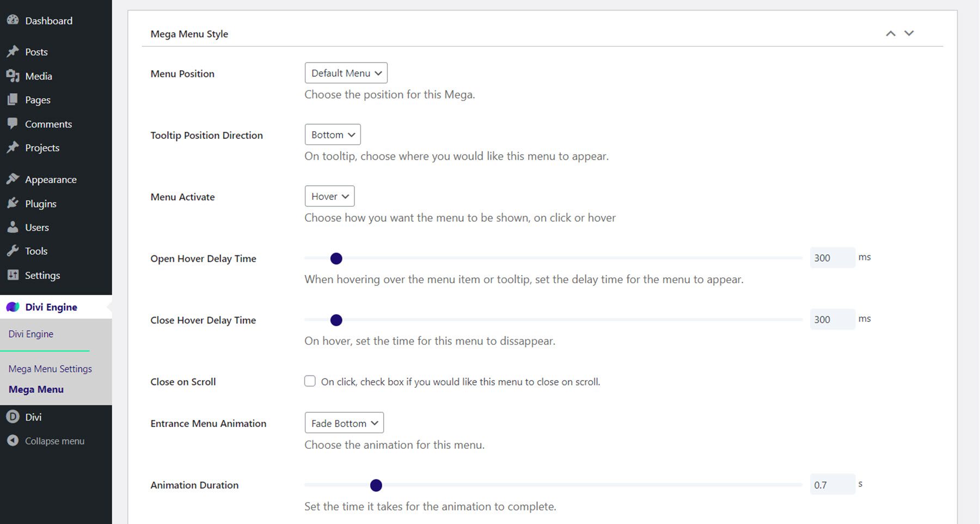Open the Entrance Menu Animation dropdown
980x524 pixels.
pyautogui.click(x=344, y=423)
